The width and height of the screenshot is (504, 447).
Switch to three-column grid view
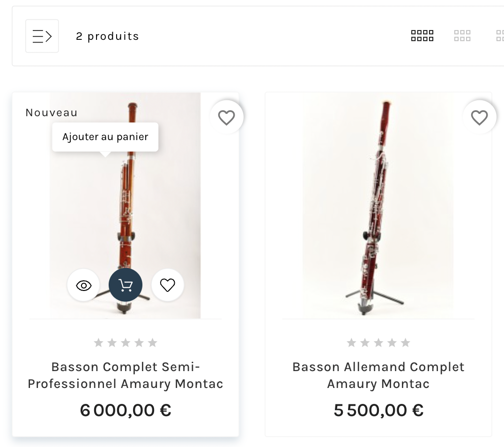(x=462, y=36)
